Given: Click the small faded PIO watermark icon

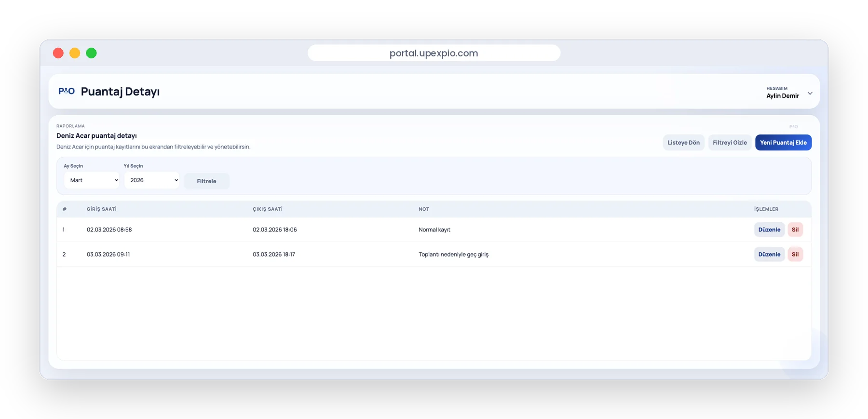Looking at the screenshot, I should tap(793, 127).
